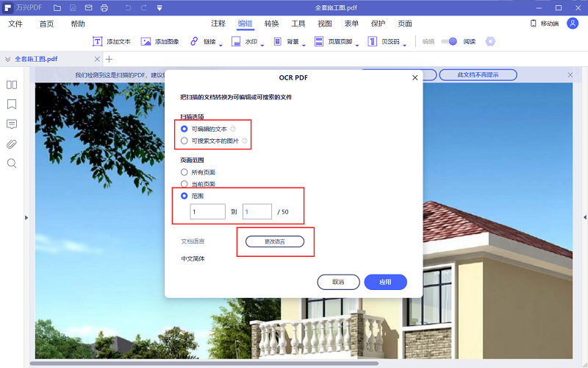Select the 可搜索文本的图片 radio option
Image resolution: width=588 pixels, height=368 pixels.
[184, 141]
